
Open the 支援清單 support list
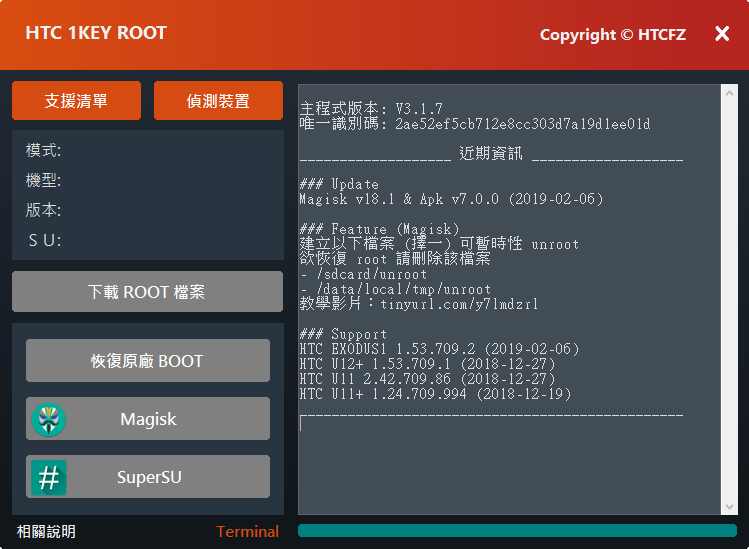click(x=76, y=101)
